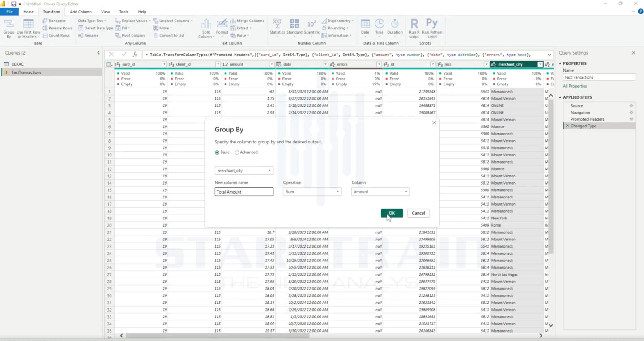Click the New column name field
This screenshot has height=341, width=644.
tap(244, 192)
